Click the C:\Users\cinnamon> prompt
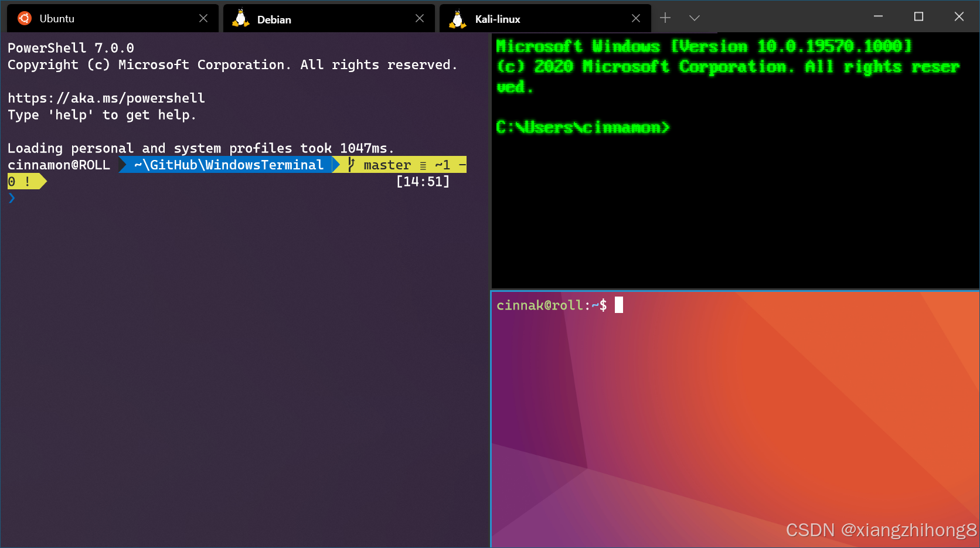This screenshot has width=980, height=548. click(x=583, y=127)
